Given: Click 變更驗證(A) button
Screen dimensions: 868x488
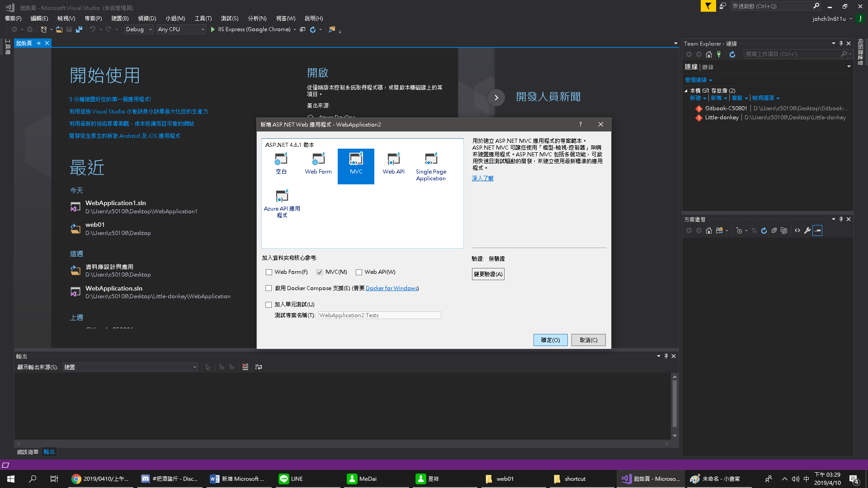Looking at the screenshot, I should 488,274.
